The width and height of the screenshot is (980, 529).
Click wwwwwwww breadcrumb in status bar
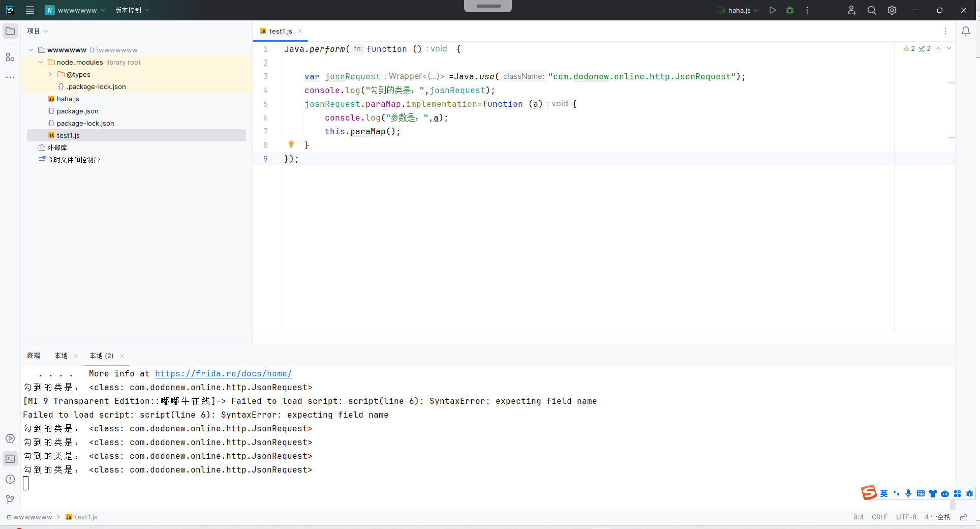[29, 517]
